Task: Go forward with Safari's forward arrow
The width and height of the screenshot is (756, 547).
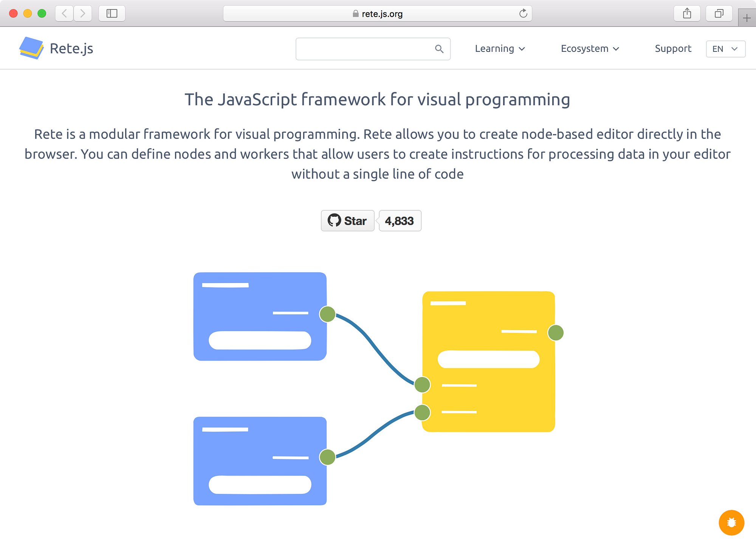Action: [82, 14]
